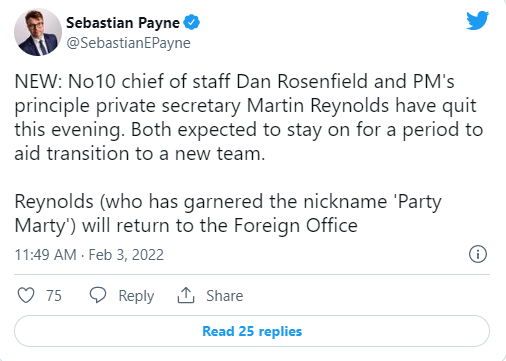Open the tweet info circle icon

[x=478, y=254]
